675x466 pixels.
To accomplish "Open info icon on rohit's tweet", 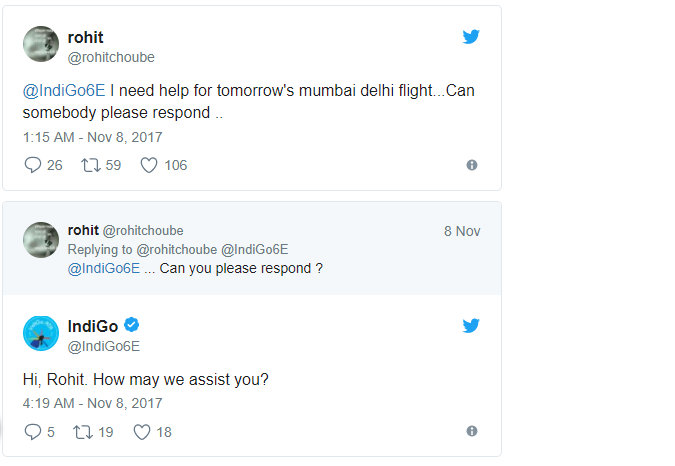I will 472,165.
